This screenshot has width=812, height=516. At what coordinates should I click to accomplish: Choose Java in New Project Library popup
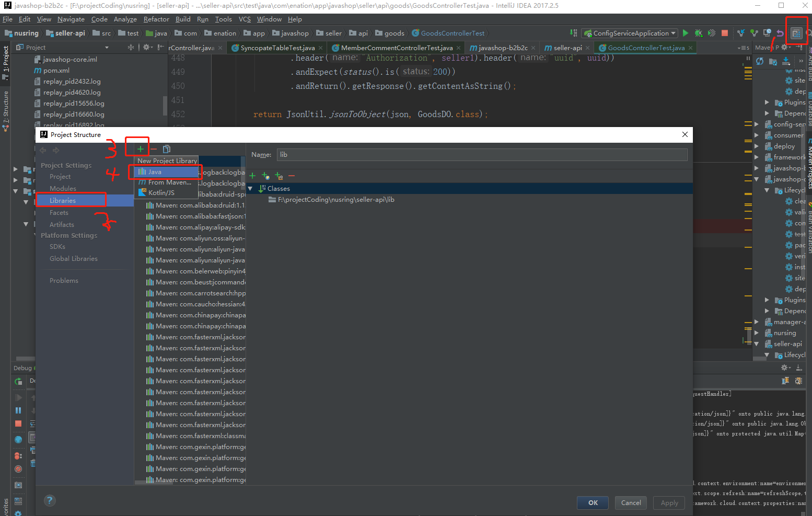point(167,172)
